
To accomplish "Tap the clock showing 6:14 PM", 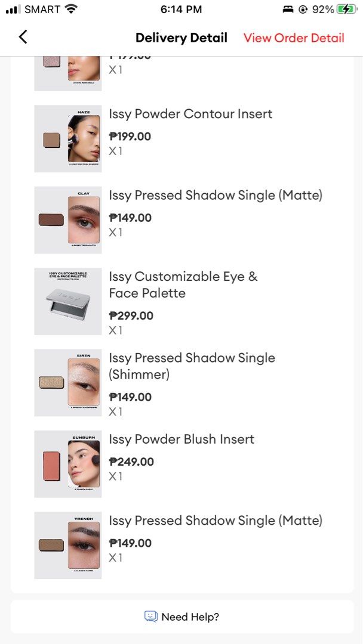I will tap(181, 9).
